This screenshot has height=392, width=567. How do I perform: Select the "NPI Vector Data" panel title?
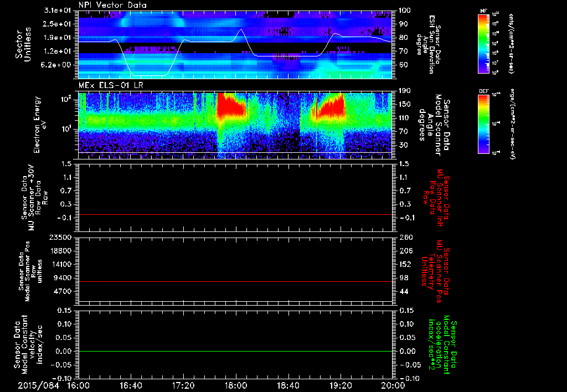(x=112, y=5)
